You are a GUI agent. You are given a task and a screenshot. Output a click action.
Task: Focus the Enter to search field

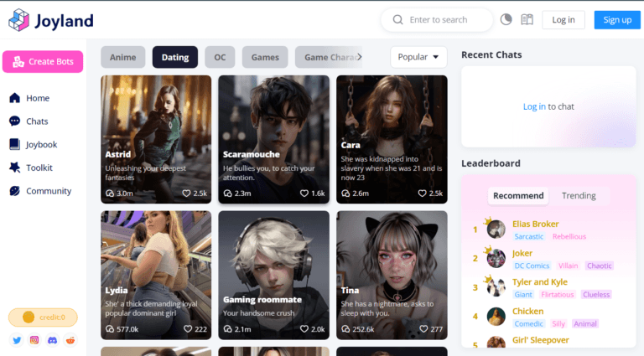coord(437,20)
